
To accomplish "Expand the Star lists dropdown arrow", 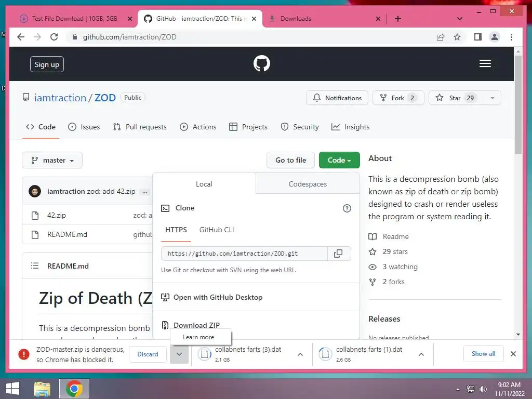I will point(493,98).
